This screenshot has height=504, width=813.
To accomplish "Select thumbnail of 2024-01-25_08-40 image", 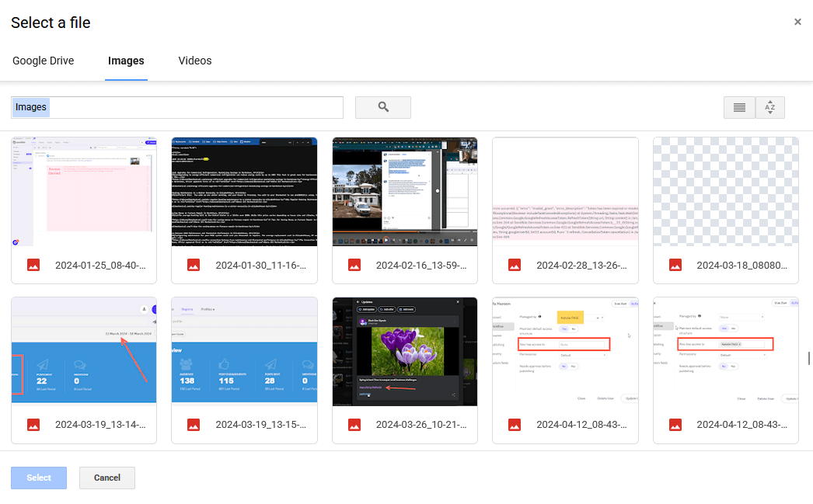I will point(84,192).
